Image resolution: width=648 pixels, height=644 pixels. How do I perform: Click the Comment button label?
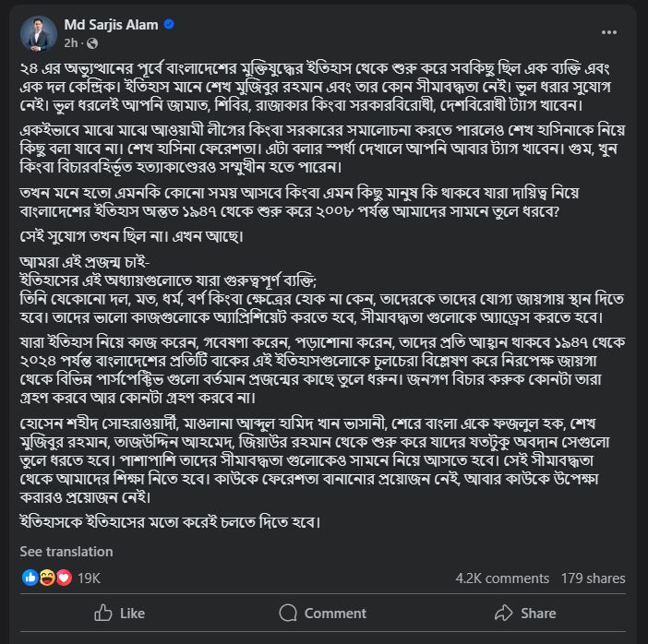click(335, 613)
